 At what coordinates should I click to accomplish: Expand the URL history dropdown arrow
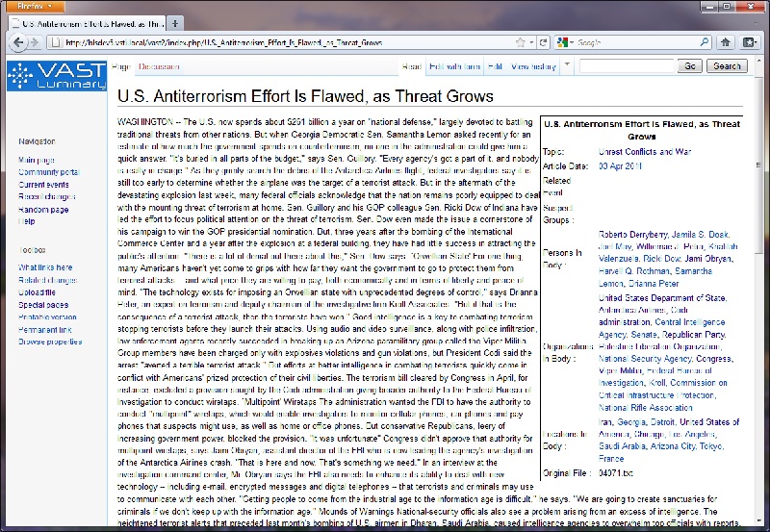[x=532, y=43]
